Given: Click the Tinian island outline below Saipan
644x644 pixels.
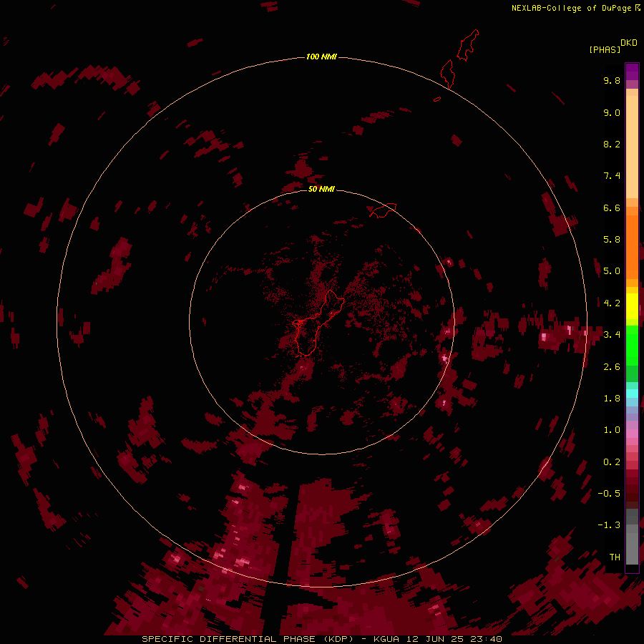Looking at the screenshot, I should tap(447, 74).
